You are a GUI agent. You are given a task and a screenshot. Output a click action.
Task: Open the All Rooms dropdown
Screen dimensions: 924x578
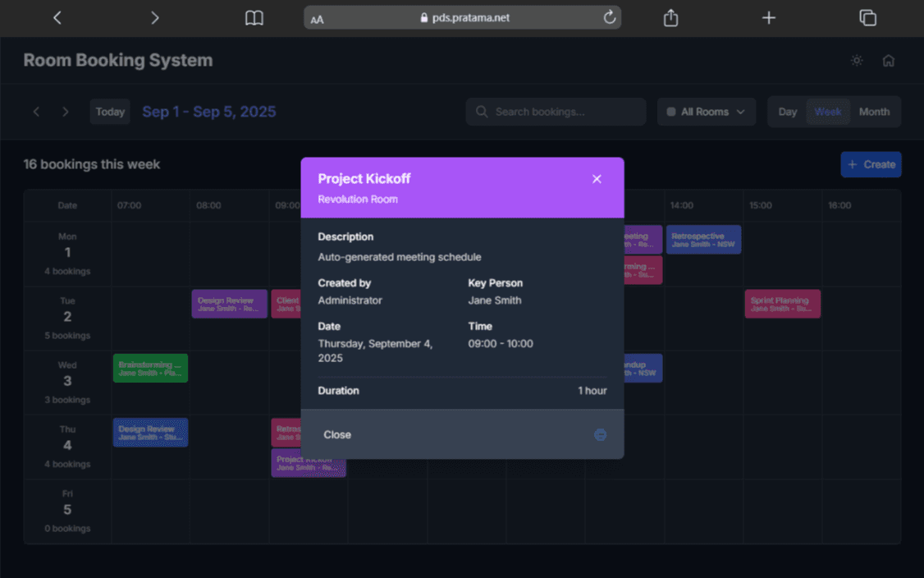[706, 112]
